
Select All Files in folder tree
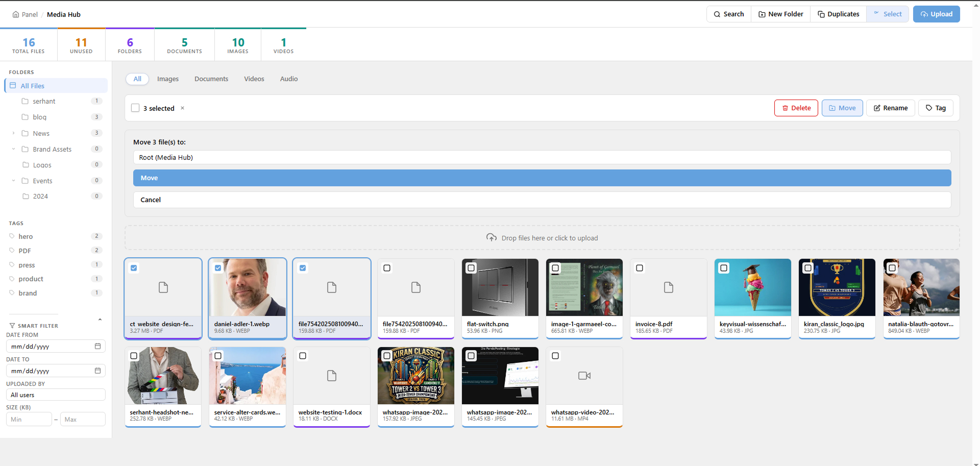click(x=56, y=86)
